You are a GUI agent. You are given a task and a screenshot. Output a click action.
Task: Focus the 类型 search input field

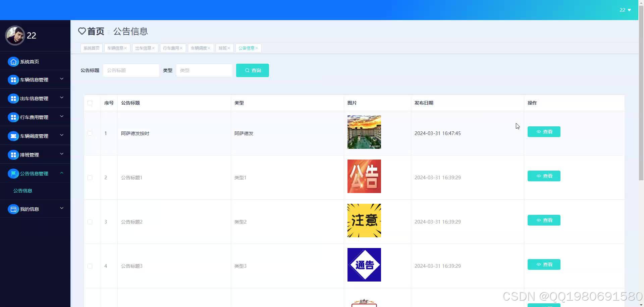[204, 70]
